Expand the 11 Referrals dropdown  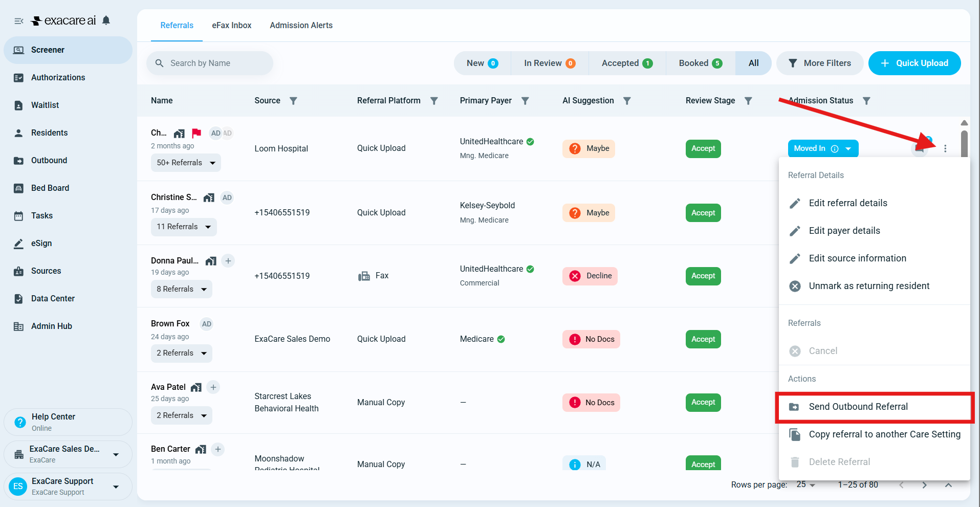[184, 227]
